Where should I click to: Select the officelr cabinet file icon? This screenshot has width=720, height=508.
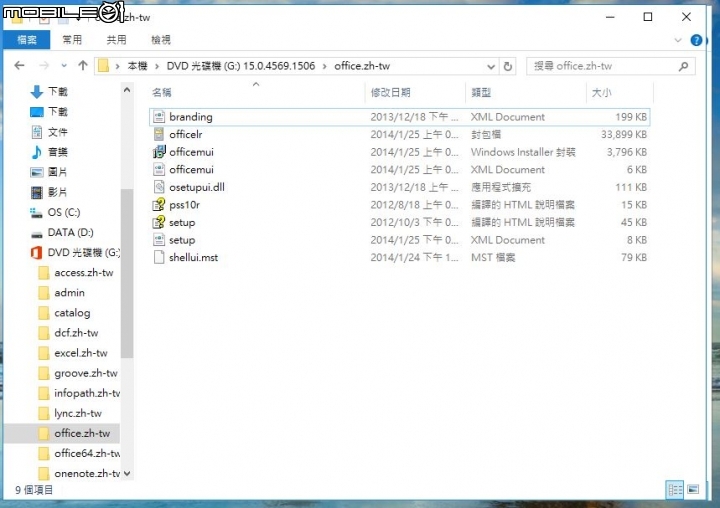(x=159, y=134)
